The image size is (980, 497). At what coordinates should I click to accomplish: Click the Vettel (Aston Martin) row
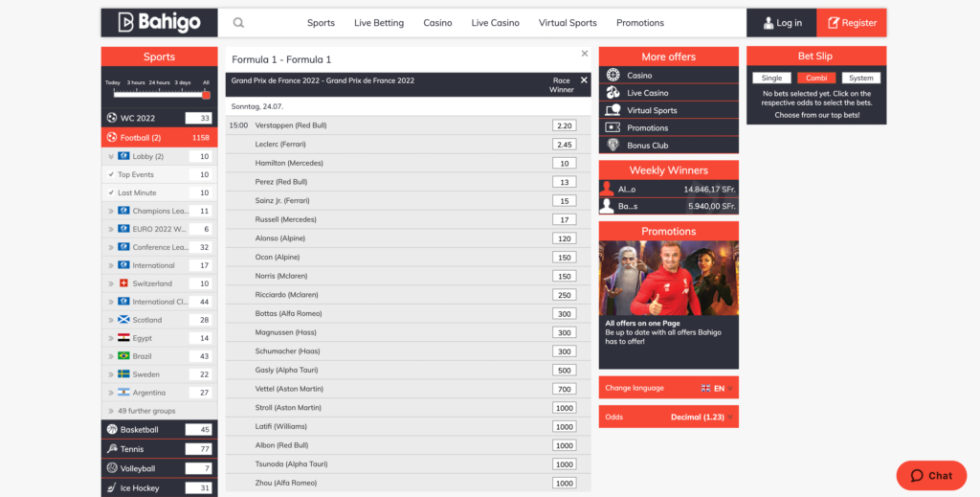408,389
